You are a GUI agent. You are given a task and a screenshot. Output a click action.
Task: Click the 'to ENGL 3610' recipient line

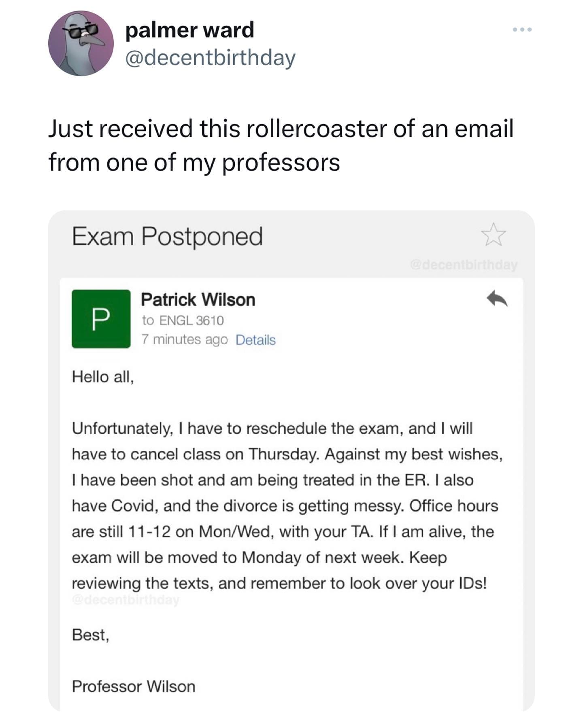(183, 320)
